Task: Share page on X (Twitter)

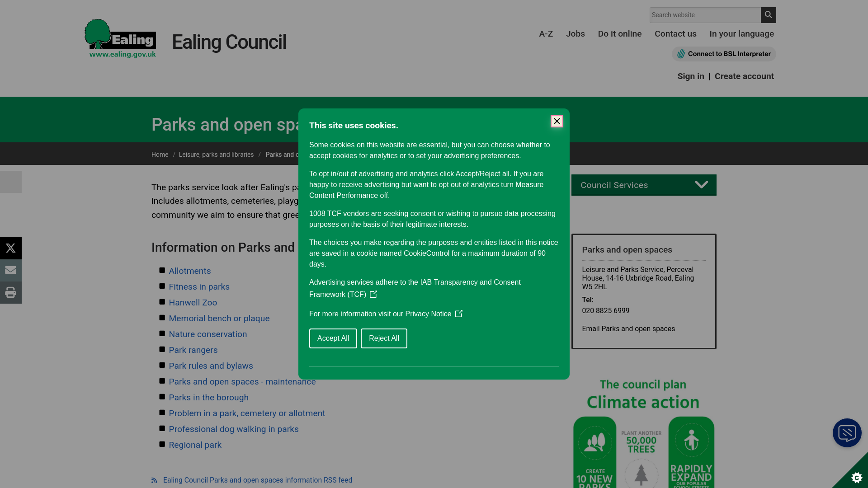Action: [x=11, y=248]
